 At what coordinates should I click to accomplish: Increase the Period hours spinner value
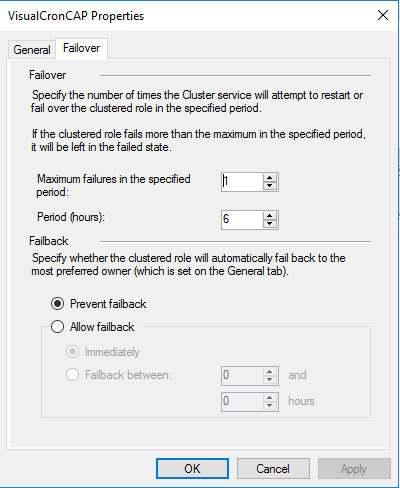pyautogui.click(x=270, y=216)
